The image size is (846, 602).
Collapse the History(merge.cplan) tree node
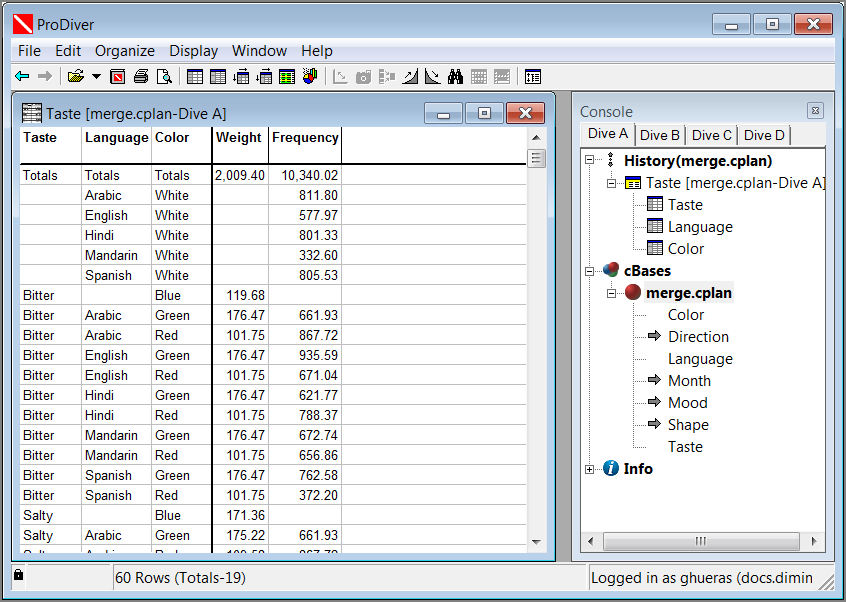[x=589, y=160]
